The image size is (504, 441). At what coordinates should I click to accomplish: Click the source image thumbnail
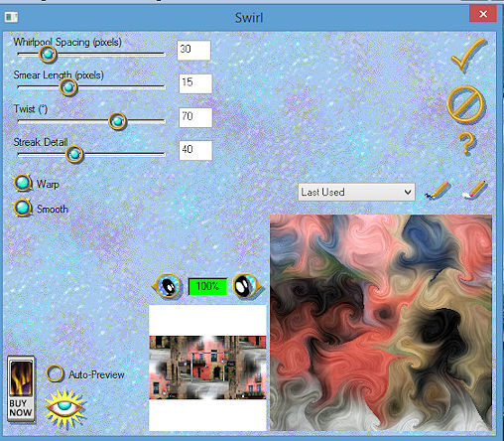pyautogui.click(x=207, y=367)
